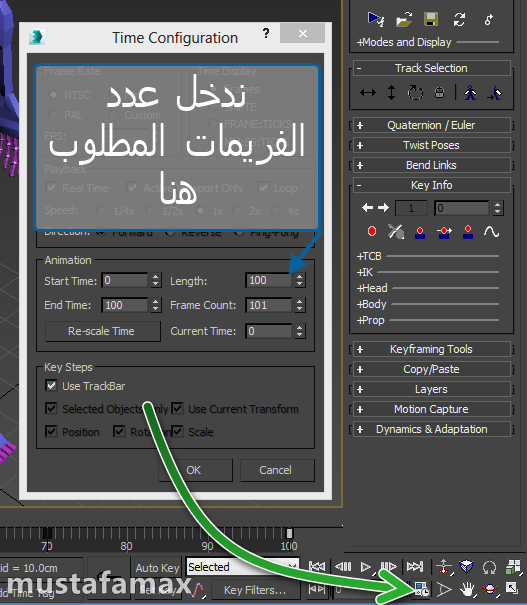
Task: Expand Dynamics & Adaptation rollout
Action: pyautogui.click(x=431, y=429)
